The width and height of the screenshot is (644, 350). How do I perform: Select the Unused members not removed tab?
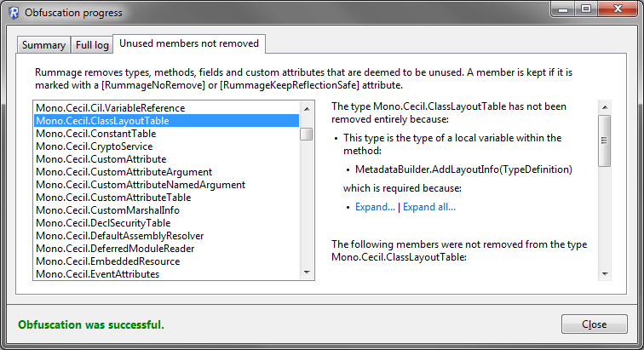[x=189, y=43]
